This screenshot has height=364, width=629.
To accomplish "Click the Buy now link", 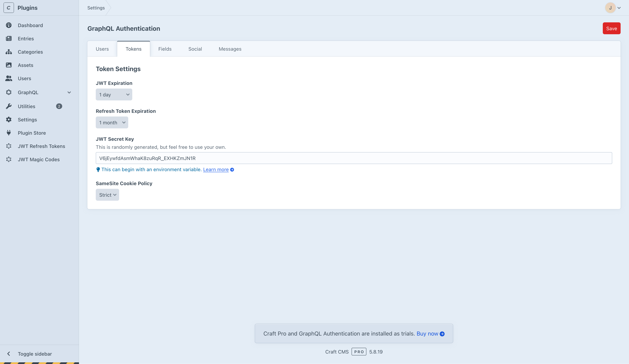I will 427,334.
